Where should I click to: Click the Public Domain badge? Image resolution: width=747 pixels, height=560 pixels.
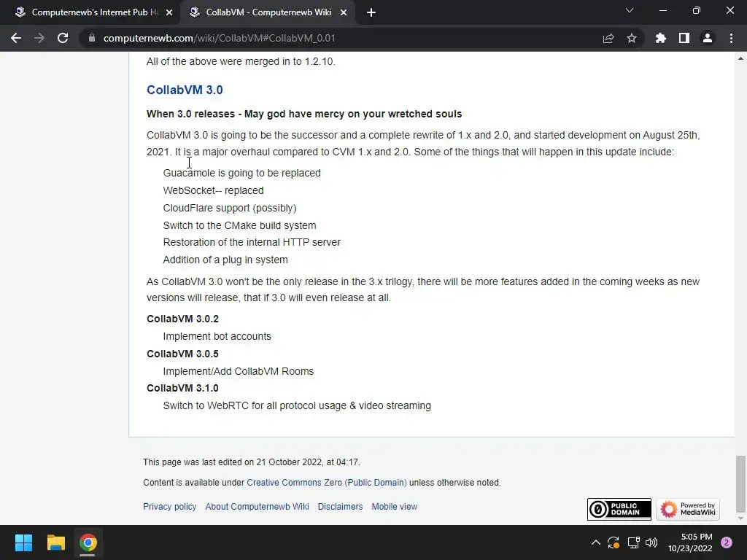619,509
